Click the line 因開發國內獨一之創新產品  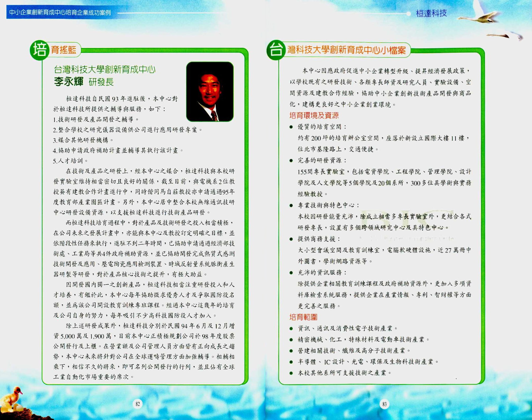[150, 285]
